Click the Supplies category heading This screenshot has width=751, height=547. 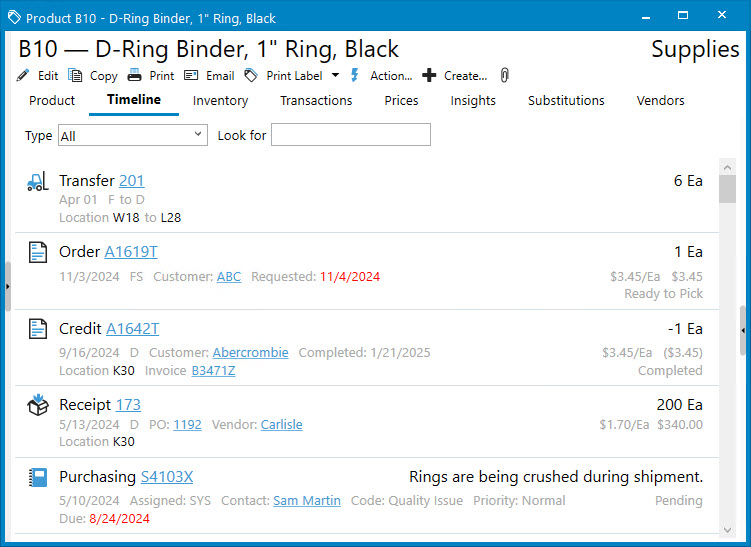pyautogui.click(x=695, y=49)
